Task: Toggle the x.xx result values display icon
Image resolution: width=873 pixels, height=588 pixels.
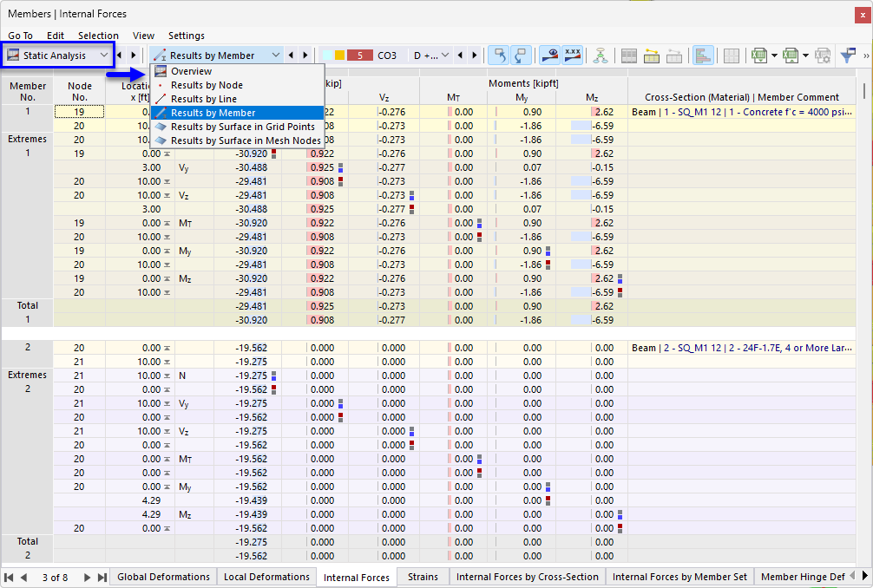Action: [x=573, y=56]
